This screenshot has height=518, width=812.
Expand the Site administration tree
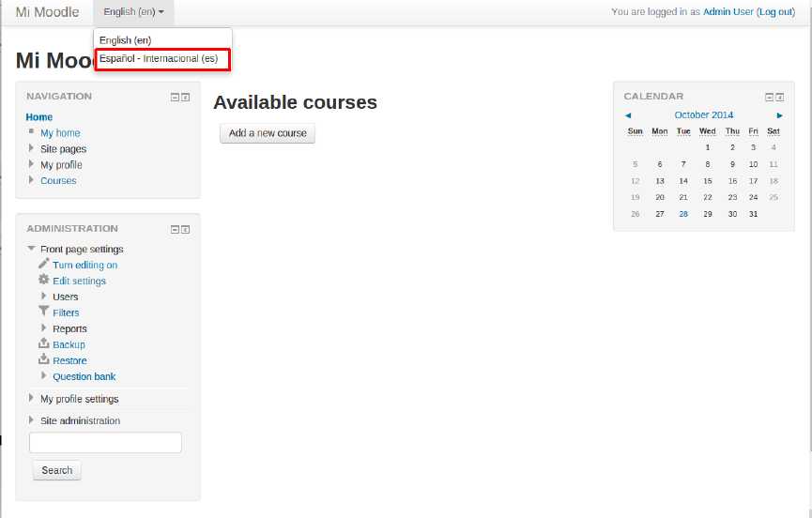coord(31,420)
